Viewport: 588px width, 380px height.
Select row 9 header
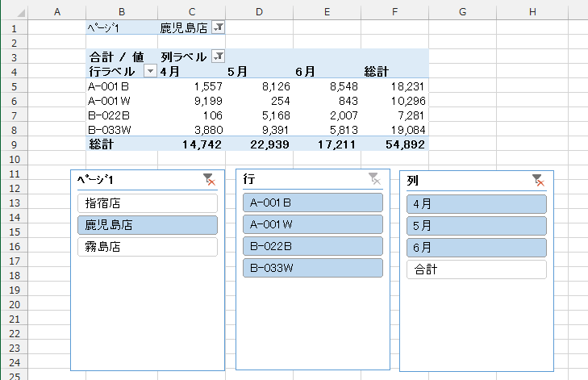click(x=14, y=144)
